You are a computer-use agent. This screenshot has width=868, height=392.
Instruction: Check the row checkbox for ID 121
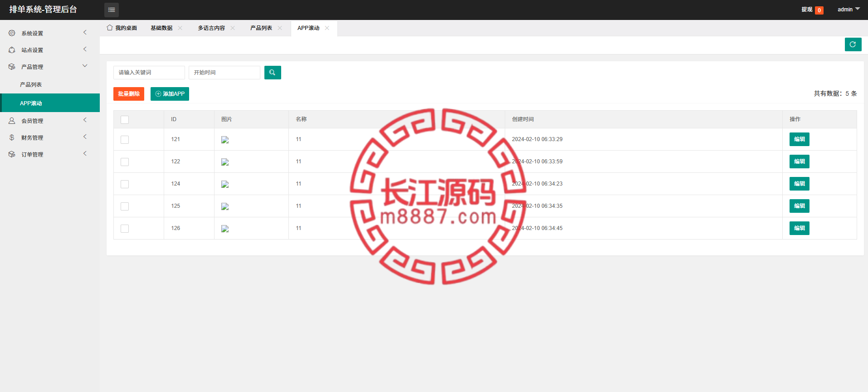[125, 140]
